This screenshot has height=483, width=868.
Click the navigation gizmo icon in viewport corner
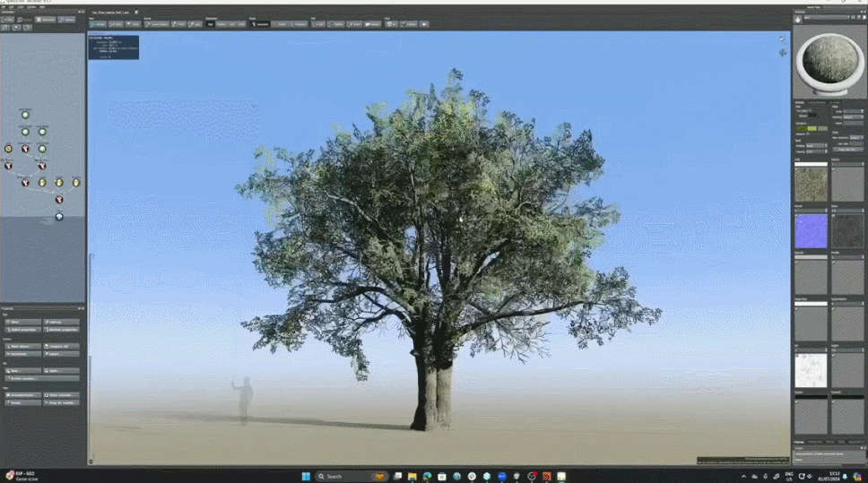click(x=782, y=53)
